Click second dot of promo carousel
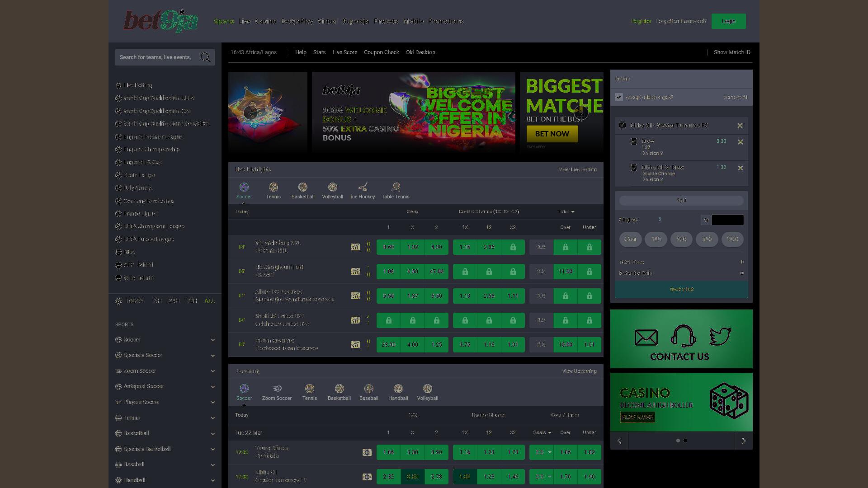The height and width of the screenshot is (488, 868). pyautogui.click(x=685, y=441)
